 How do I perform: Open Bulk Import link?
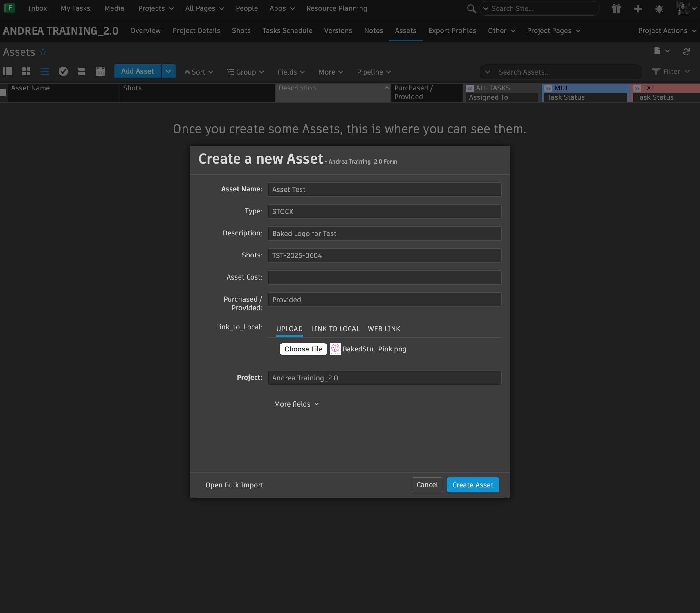234,485
